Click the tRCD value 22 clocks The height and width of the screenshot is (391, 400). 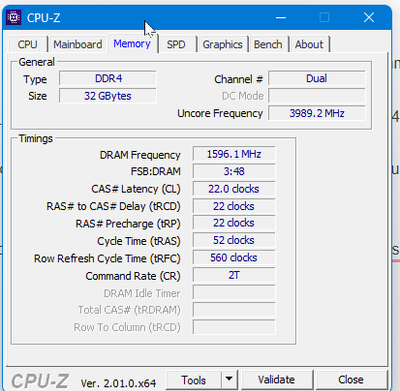click(234, 206)
